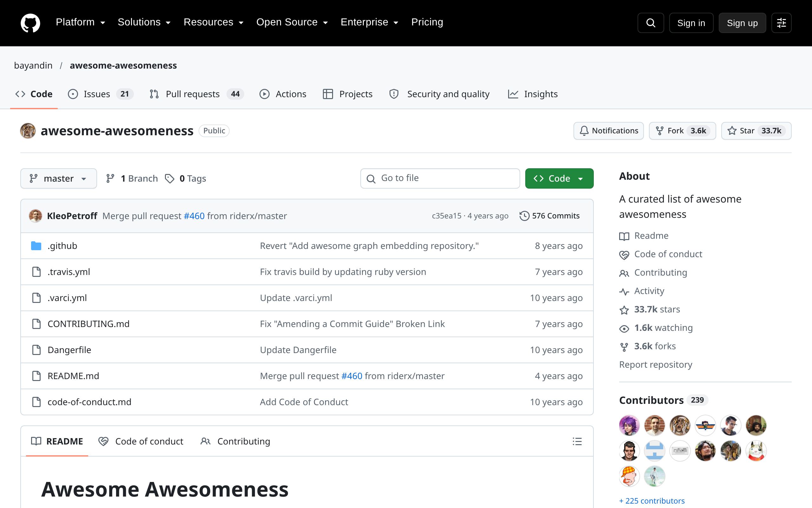
Task: Click the .github folder icon
Action: (x=36, y=246)
